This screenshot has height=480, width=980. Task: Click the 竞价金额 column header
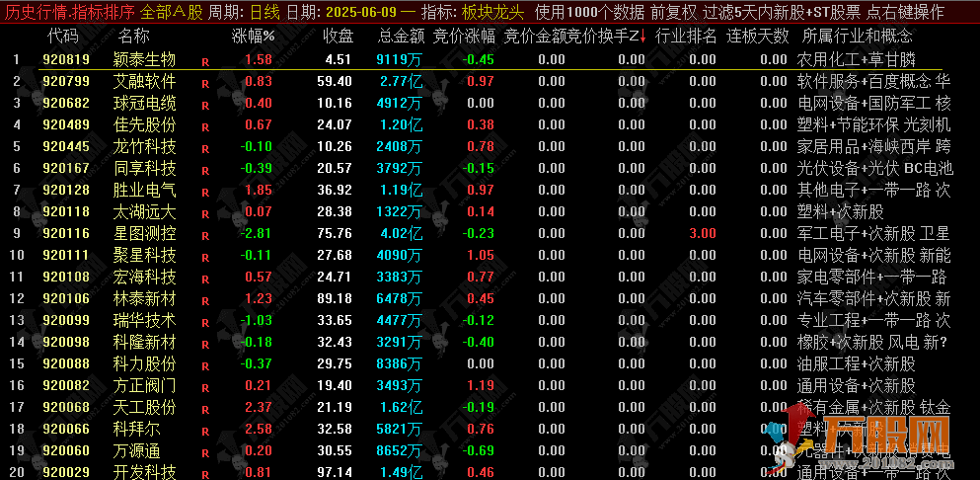tap(534, 37)
